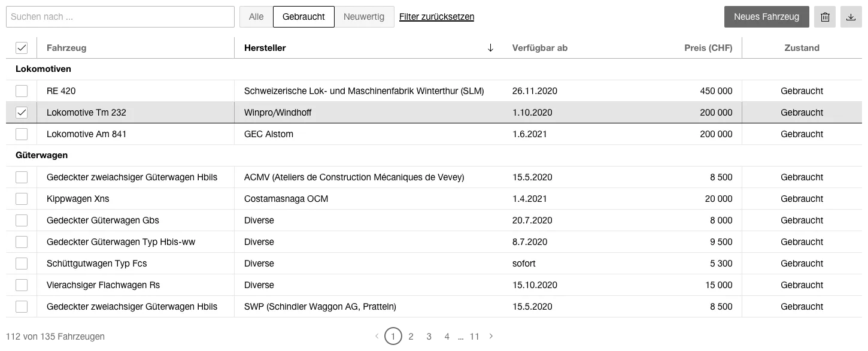The width and height of the screenshot is (868, 351).
Task: Click the trash can delete icon
Action: pyautogui.click(x=825, y=17)
